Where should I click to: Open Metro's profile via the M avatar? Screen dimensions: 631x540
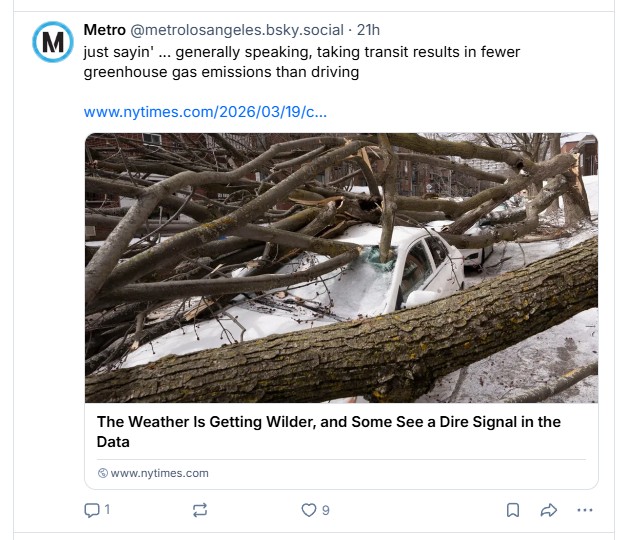pos(52,42)
